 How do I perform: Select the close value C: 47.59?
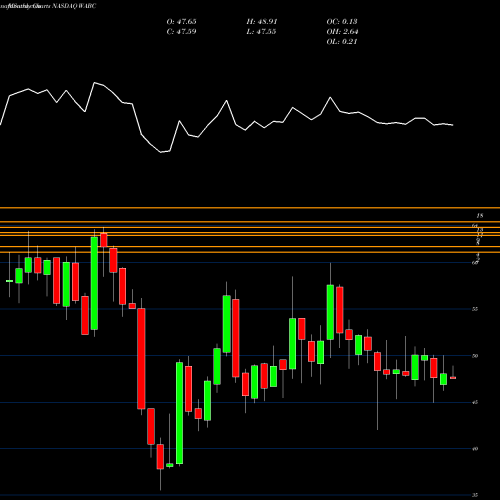click(181, 32)
